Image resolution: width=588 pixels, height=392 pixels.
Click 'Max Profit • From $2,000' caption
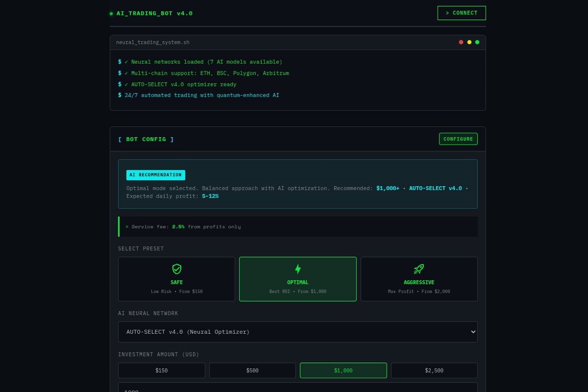419,292
